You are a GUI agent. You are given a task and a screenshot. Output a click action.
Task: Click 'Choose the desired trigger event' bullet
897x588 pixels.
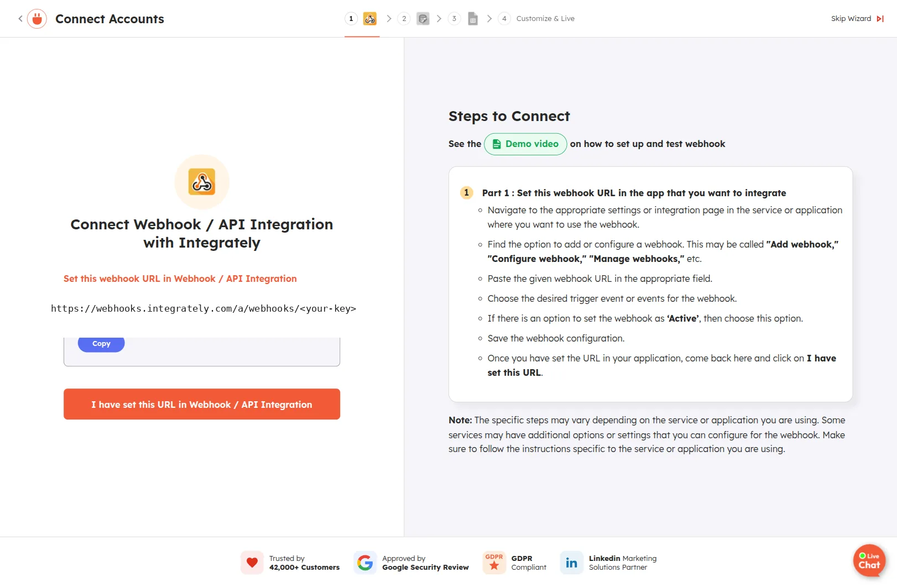(x=612, y=298)
